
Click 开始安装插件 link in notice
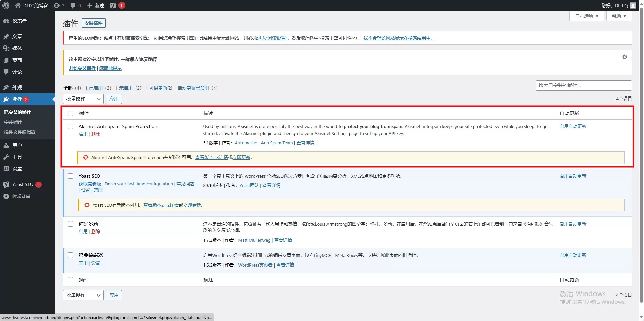coord(82,68)
